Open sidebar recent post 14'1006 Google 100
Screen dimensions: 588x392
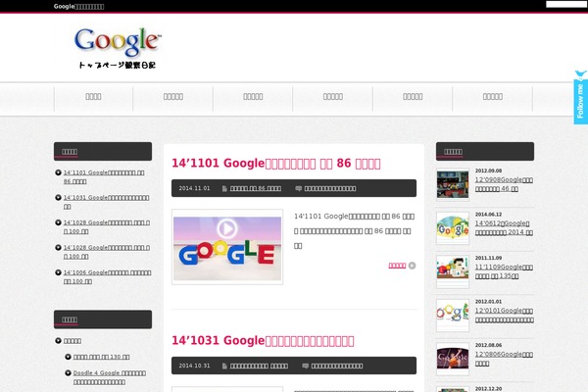pyautogui.click(x=107, y=276)
